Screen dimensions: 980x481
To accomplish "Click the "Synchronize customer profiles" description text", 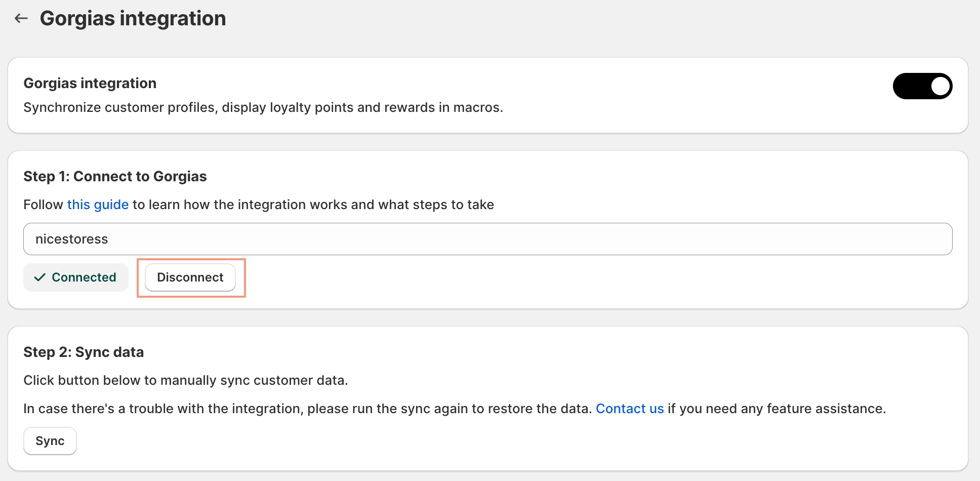I will pos(263,107).
